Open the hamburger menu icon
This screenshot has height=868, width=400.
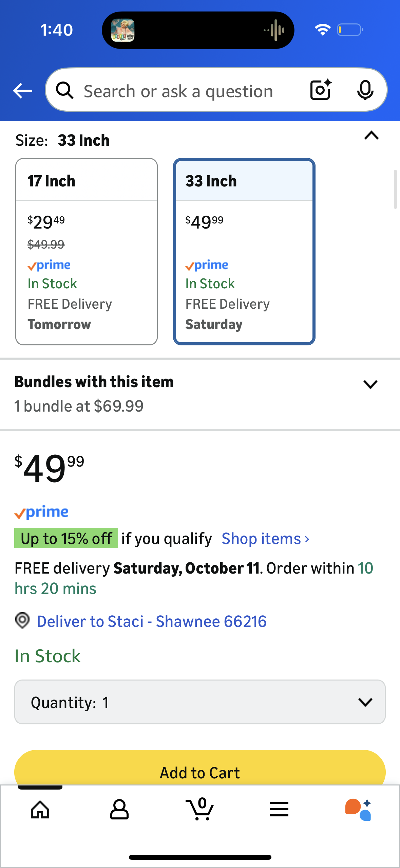[x=279, y=810]
